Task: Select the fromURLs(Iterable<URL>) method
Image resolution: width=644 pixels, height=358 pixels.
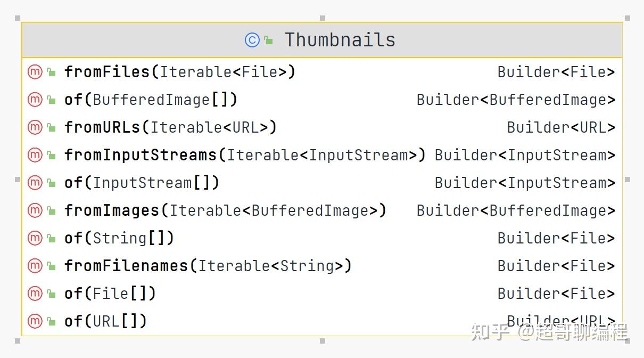Action: pyautogui.click(x=170, y=127)
